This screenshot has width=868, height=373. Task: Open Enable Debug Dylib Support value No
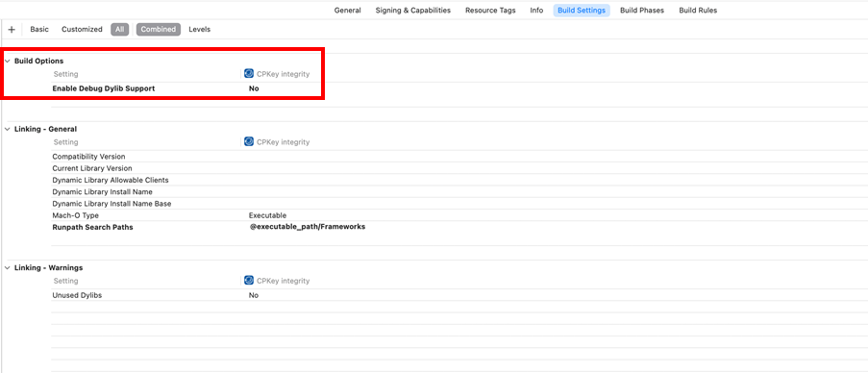pos(254,88)
